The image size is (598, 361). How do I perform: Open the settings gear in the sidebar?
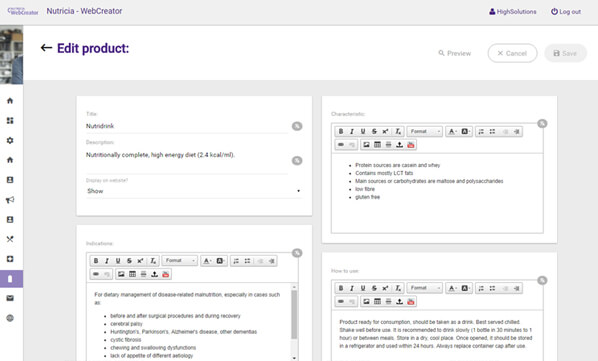click(10, 140)
